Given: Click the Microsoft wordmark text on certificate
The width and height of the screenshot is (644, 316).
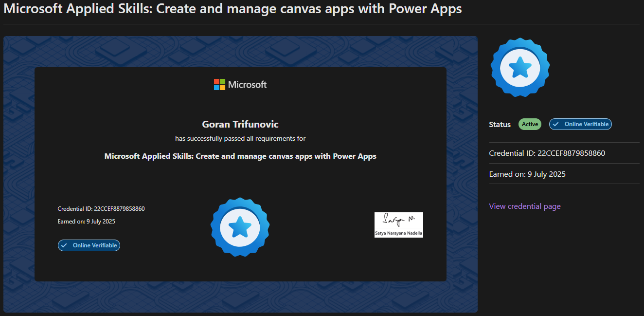Looking at the screenshot, I should click(247, 85).
